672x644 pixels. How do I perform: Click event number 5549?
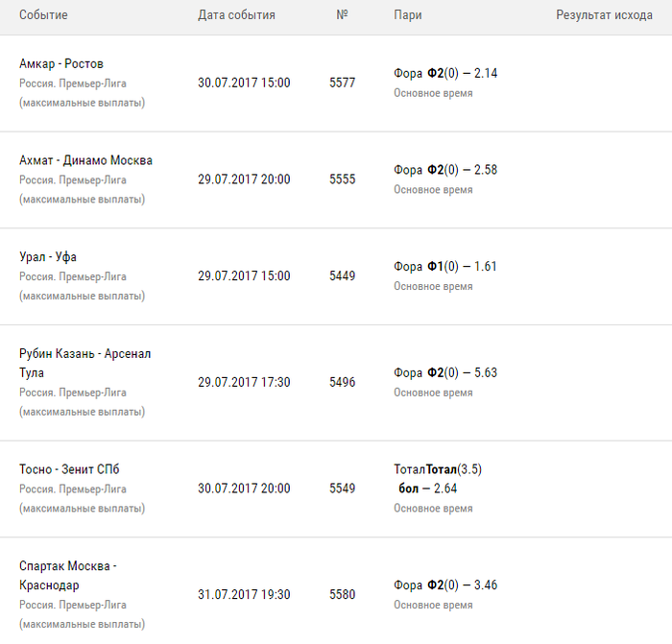342,489
